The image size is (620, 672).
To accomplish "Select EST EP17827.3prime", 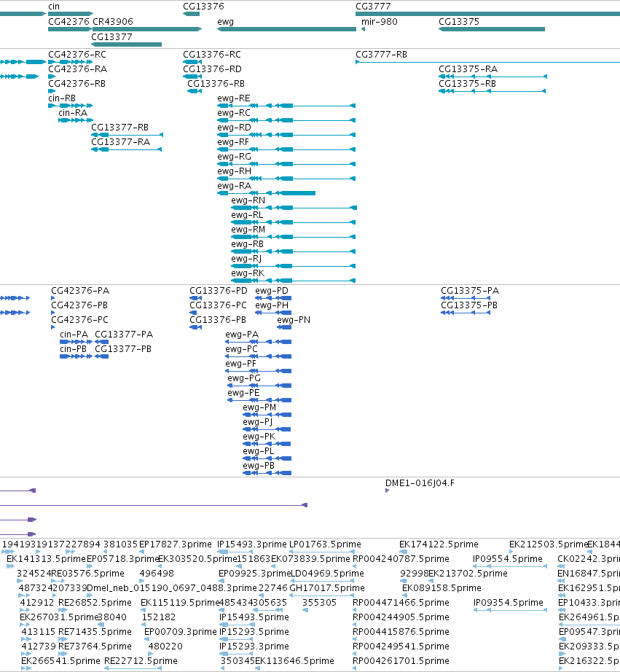I will (x=176, y=544).
